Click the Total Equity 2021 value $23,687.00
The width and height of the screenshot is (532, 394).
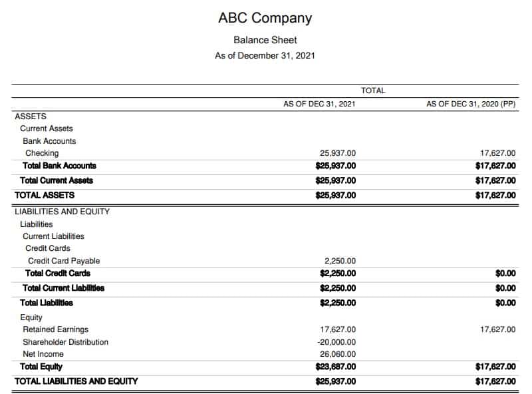coord(336,367)
